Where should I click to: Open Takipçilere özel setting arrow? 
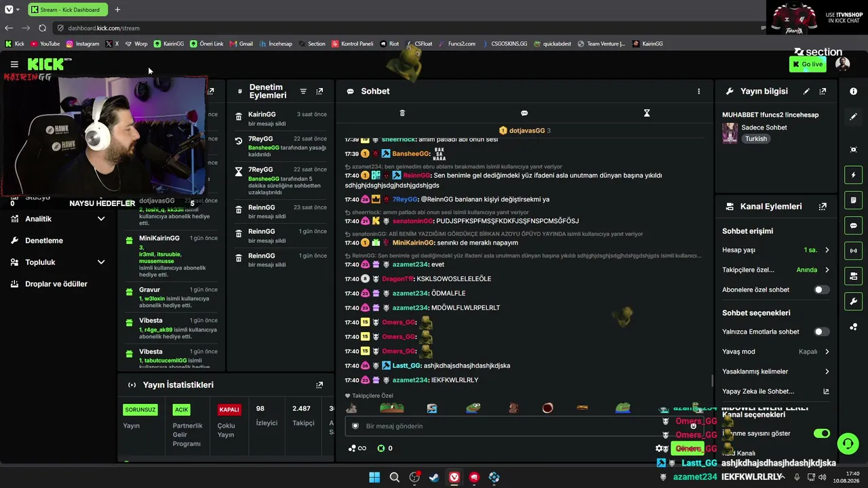click(x=827, y=270)
